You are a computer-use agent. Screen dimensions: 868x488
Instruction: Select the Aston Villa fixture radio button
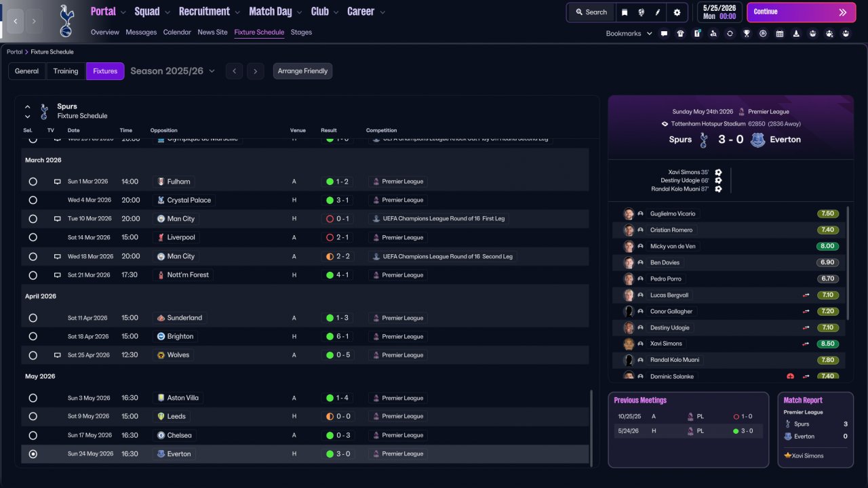[33, 399]
